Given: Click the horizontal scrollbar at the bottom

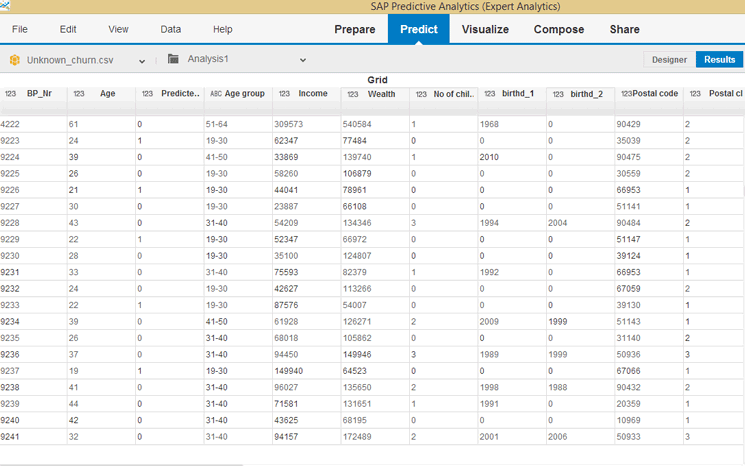Looking at the screenshot, I should click(121, 465).
